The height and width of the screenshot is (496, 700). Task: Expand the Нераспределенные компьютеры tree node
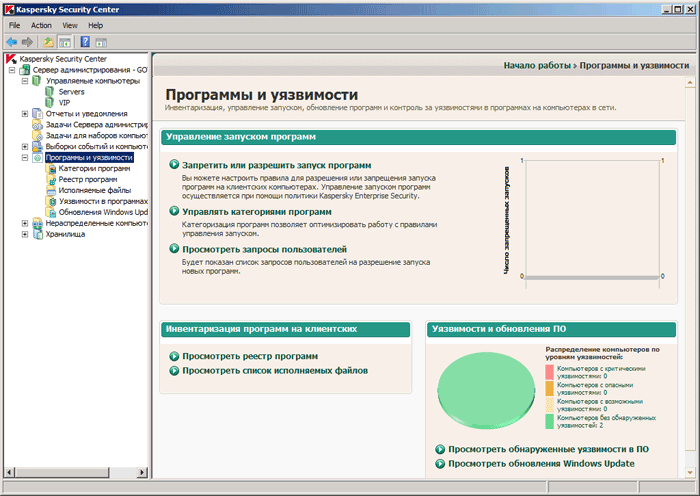pyautogui.click(x=25, y=223)
